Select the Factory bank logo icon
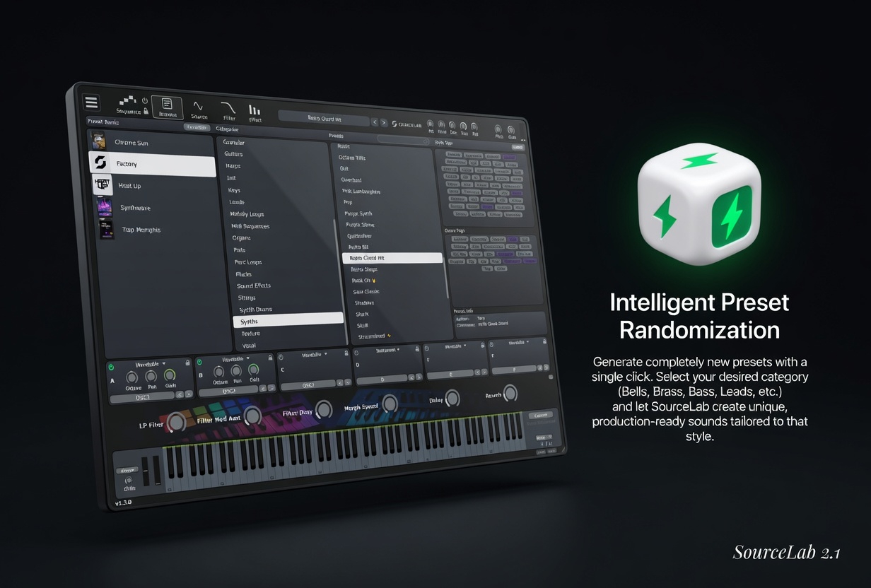The image size is (871, 588). (x=100, y=163)
